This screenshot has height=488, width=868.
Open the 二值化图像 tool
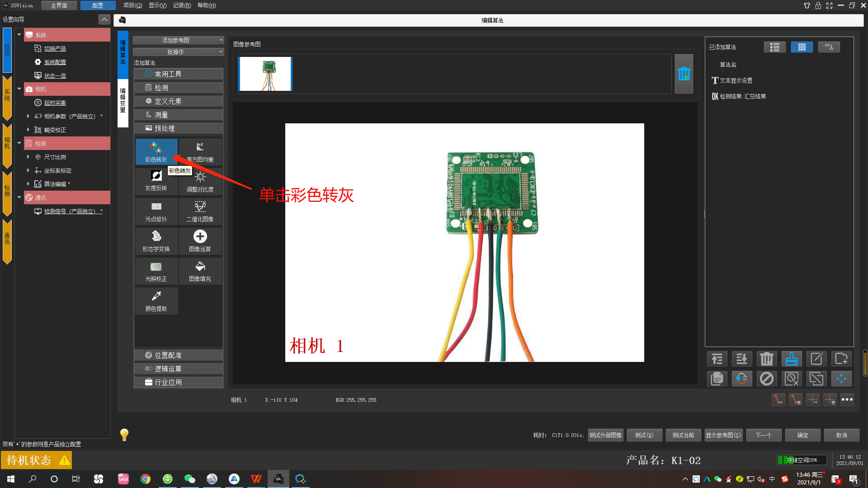coord(200,211)
